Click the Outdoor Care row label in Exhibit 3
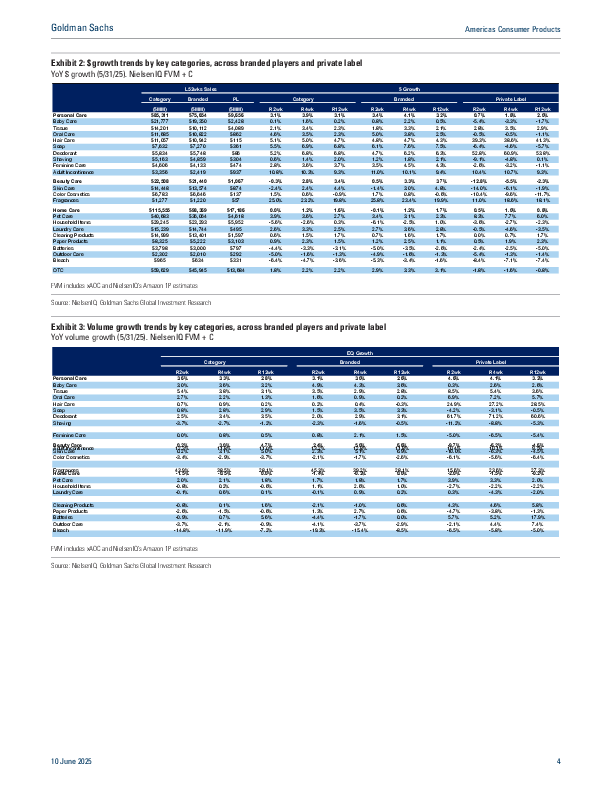 point(68,525)
